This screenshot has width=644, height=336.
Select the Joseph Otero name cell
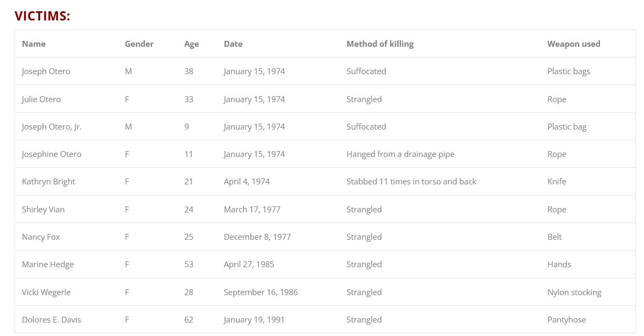point(46,72)
